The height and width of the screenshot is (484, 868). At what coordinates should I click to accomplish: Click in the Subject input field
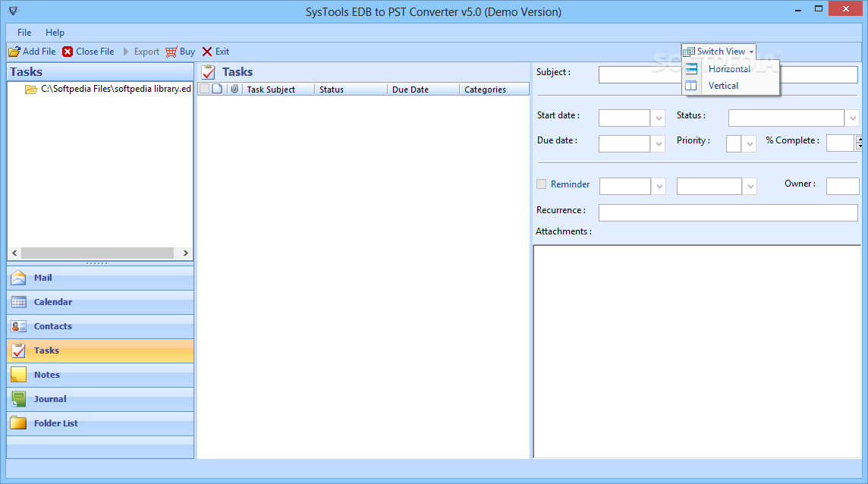point(728,74)
